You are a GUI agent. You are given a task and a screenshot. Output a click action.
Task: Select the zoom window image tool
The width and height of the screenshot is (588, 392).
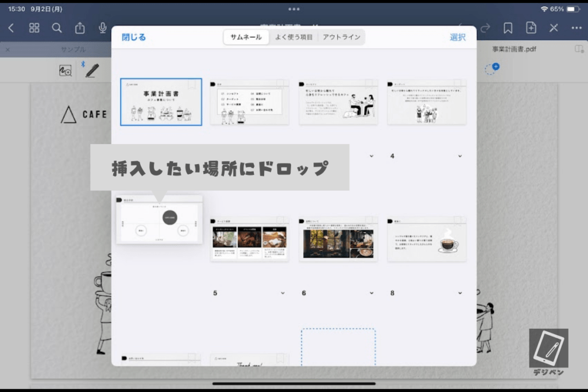point(65,71)
